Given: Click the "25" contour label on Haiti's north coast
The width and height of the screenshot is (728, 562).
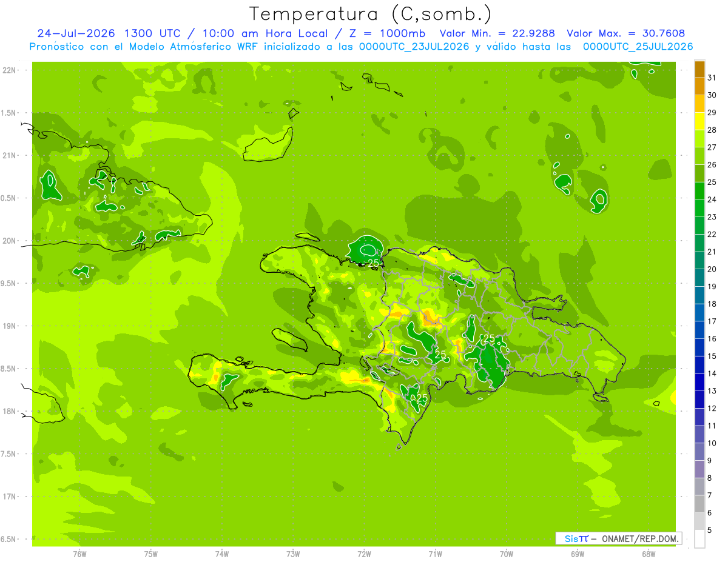Looking at the screenshot, I should pos(373,263).
